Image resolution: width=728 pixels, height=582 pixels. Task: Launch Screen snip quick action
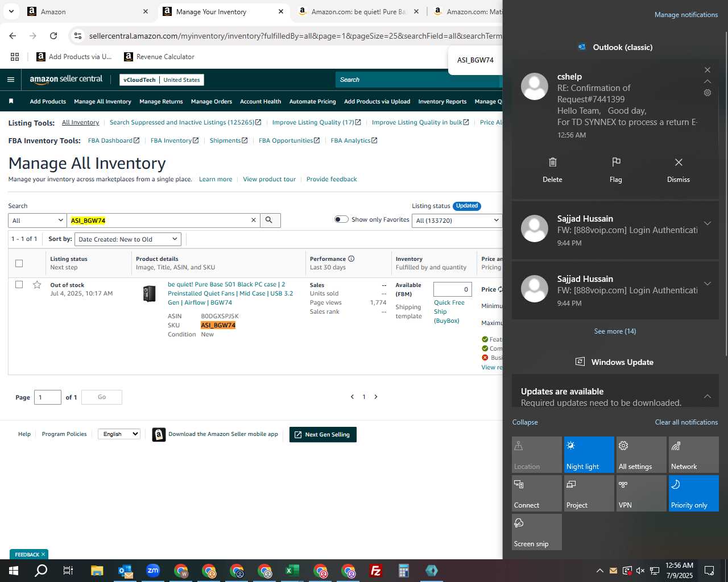coord(536,531)
